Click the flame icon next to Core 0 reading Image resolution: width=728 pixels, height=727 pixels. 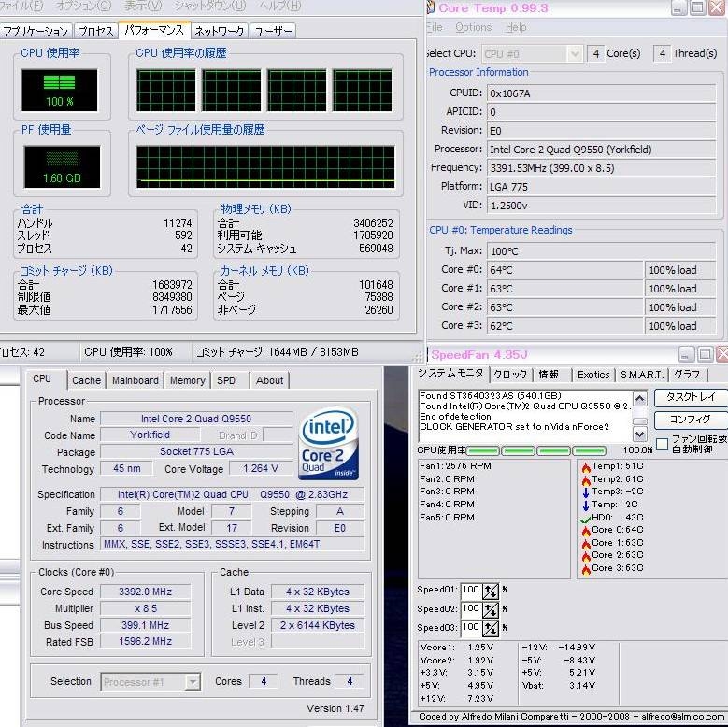pyautogui.click(x=586, y=531)
